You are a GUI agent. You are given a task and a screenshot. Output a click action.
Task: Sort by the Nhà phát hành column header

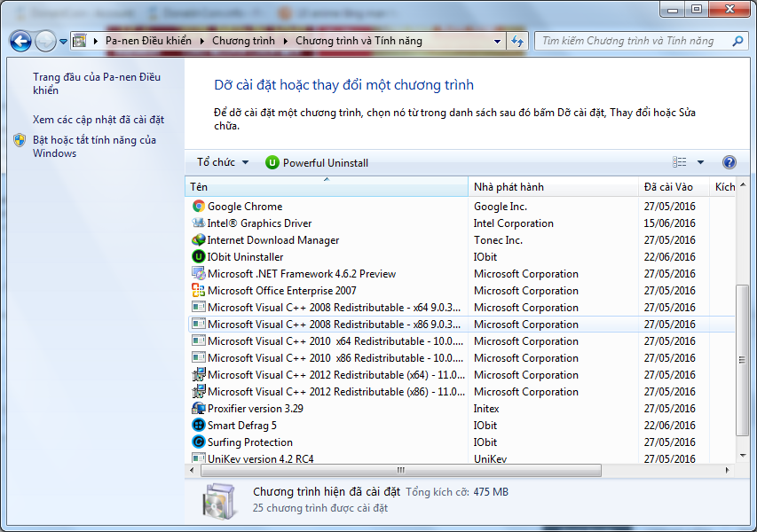[553, 187]
